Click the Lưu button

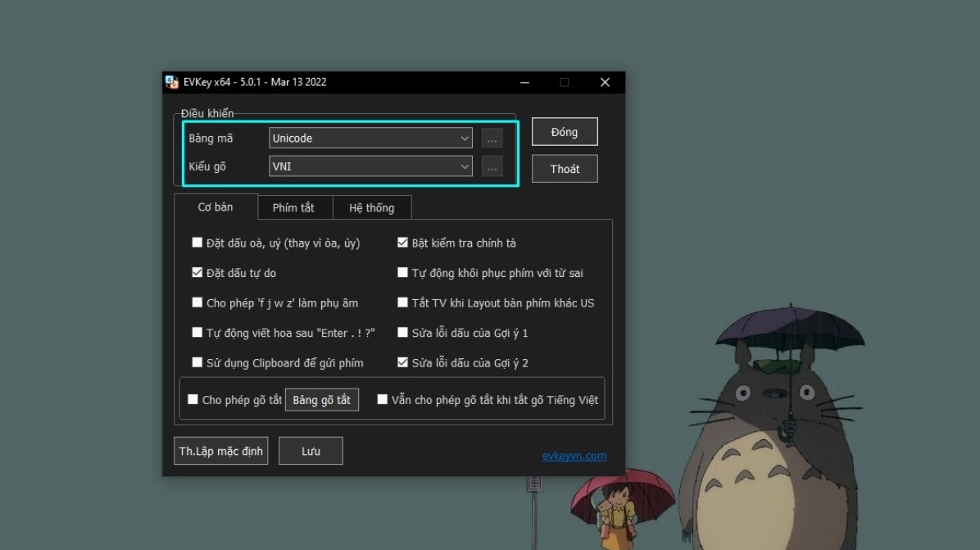[311, 451]
